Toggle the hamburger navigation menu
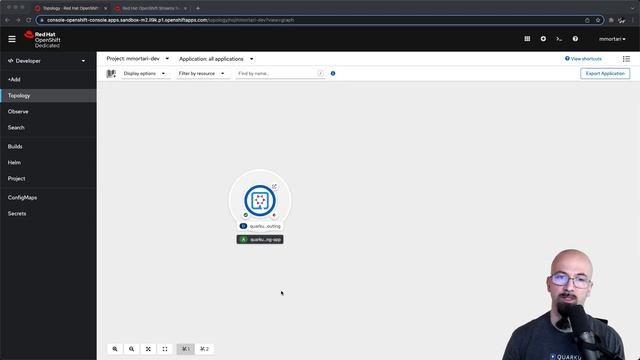640x360 pixels. (x=12, y=39)
